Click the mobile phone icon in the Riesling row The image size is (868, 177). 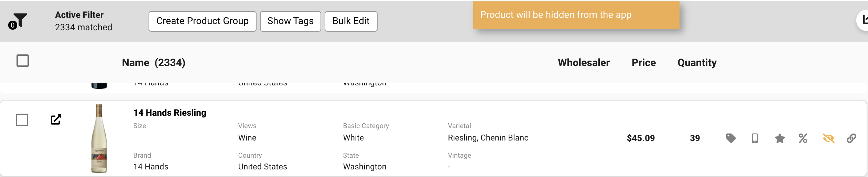755,138
